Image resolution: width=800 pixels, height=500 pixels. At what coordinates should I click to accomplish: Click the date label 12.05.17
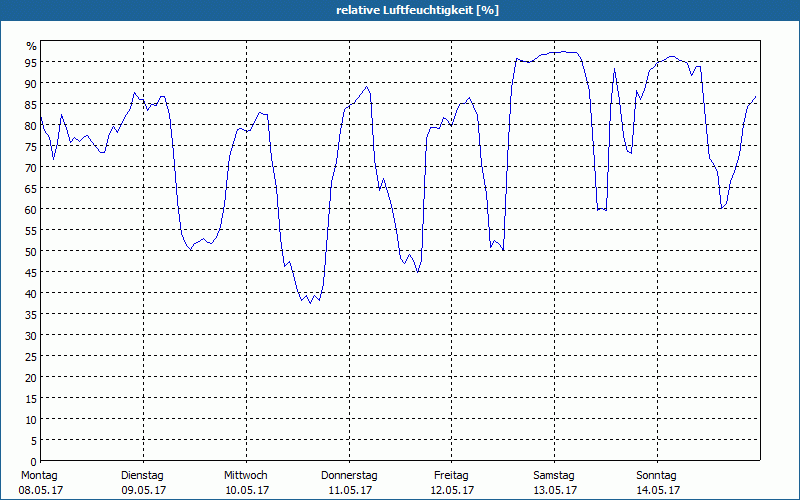452,490
